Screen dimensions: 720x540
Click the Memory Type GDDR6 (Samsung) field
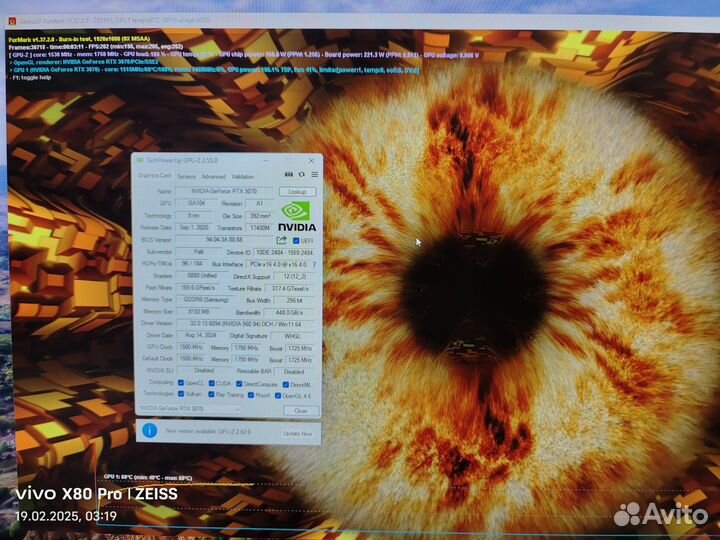coord(208,300)
